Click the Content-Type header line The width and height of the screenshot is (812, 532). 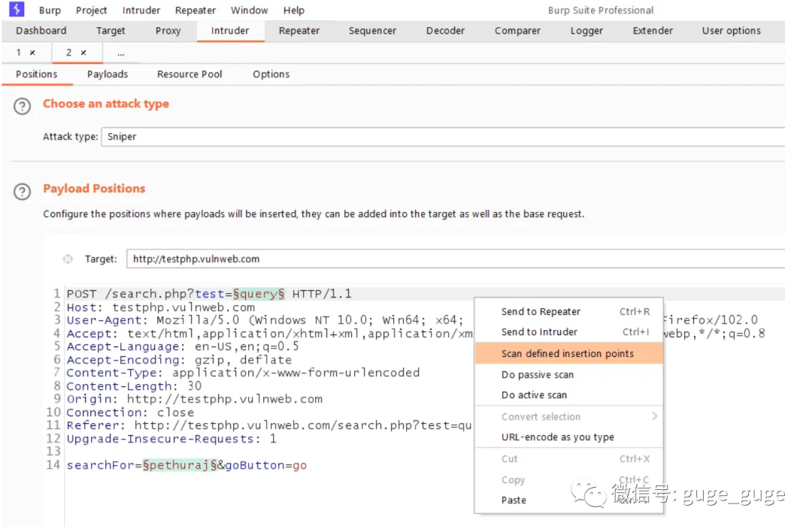(243, 373)
